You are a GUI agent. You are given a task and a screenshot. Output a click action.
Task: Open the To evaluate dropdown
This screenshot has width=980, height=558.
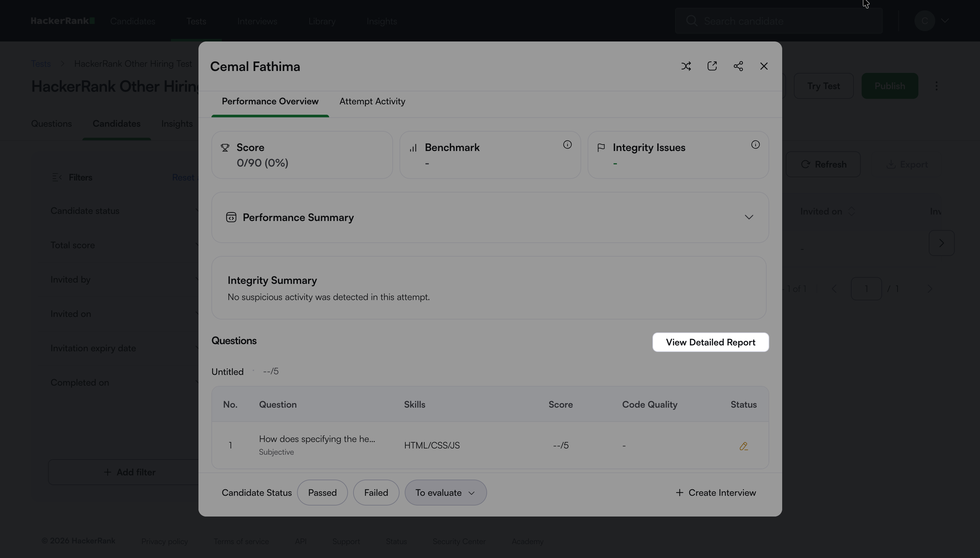pos(446,493)
